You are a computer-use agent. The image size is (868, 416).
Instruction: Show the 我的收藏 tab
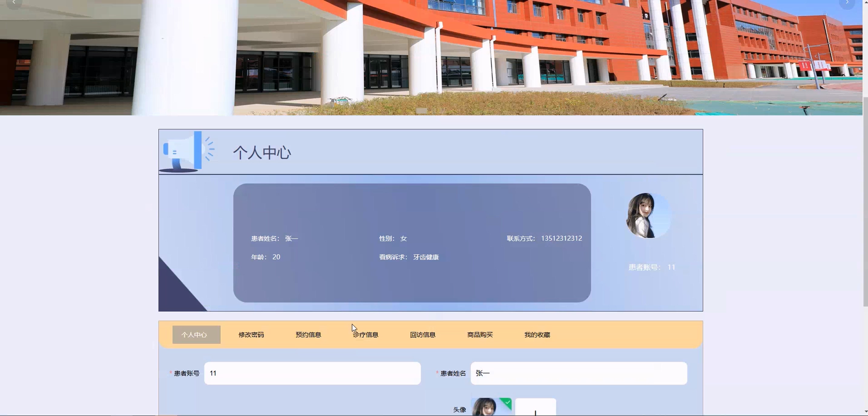click(537, 335)
